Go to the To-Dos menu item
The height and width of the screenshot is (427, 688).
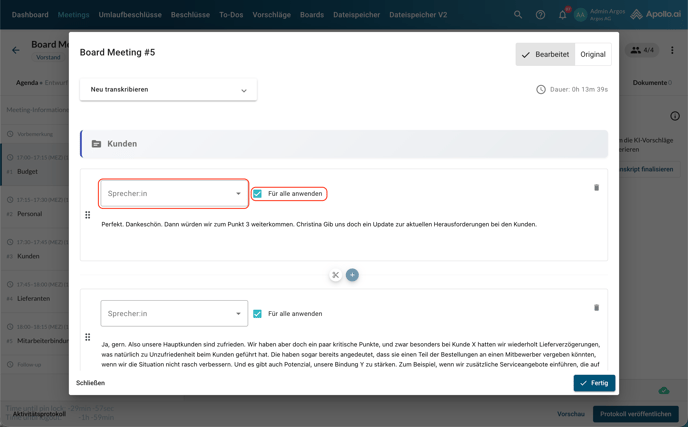(x=231, y=15)
